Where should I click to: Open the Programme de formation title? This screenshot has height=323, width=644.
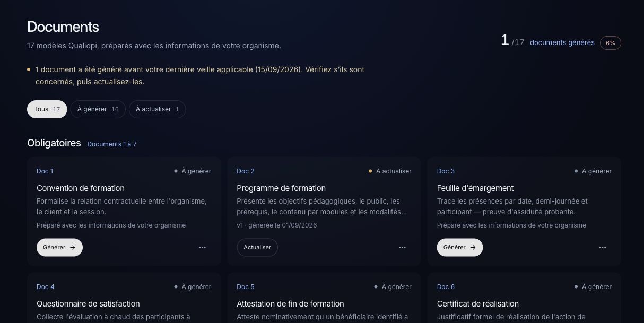coord(281,188)
